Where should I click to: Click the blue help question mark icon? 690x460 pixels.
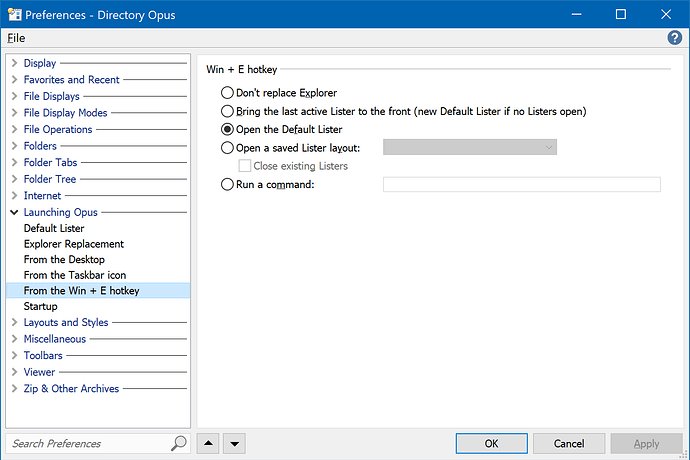(x=674, y=38)
